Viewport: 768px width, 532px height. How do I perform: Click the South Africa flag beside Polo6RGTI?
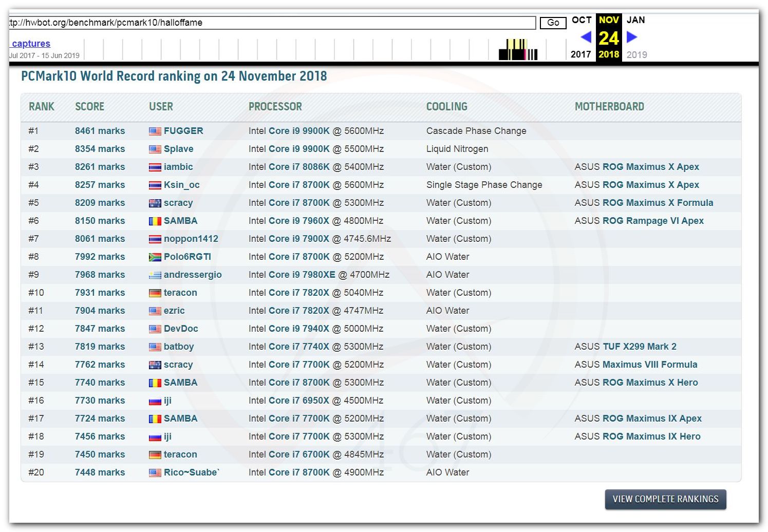[155, 257]
